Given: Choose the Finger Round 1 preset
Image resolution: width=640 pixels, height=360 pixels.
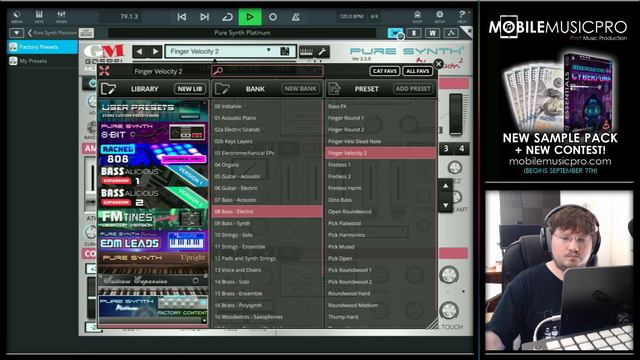Looking at the screenshot, I should (x=380, y=118).
